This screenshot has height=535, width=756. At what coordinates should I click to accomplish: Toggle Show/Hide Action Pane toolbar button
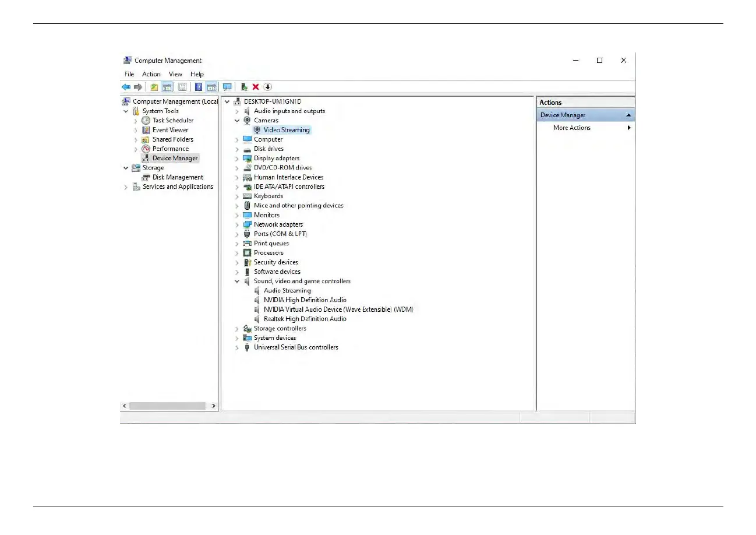click(211, 87)
